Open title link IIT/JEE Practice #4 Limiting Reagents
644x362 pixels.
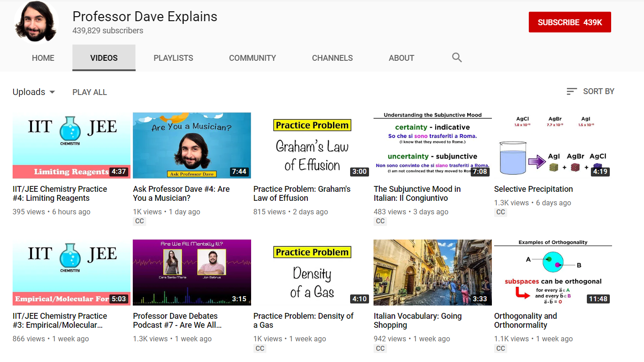pos(60,194)
